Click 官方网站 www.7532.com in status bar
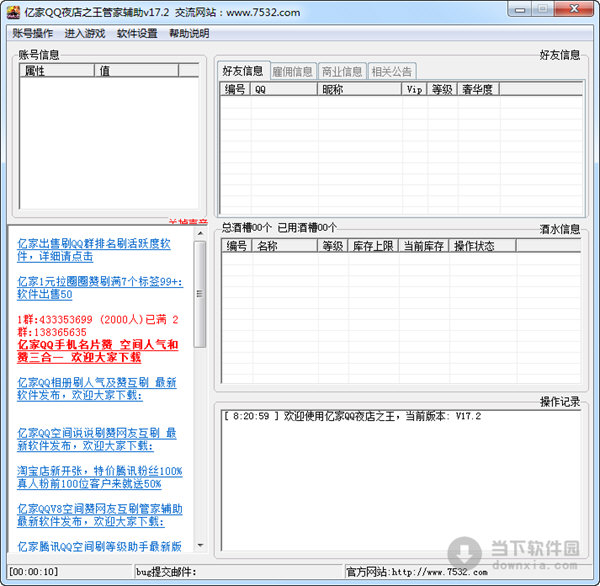This screenshot has width=600, height=586. pos(417,572)
